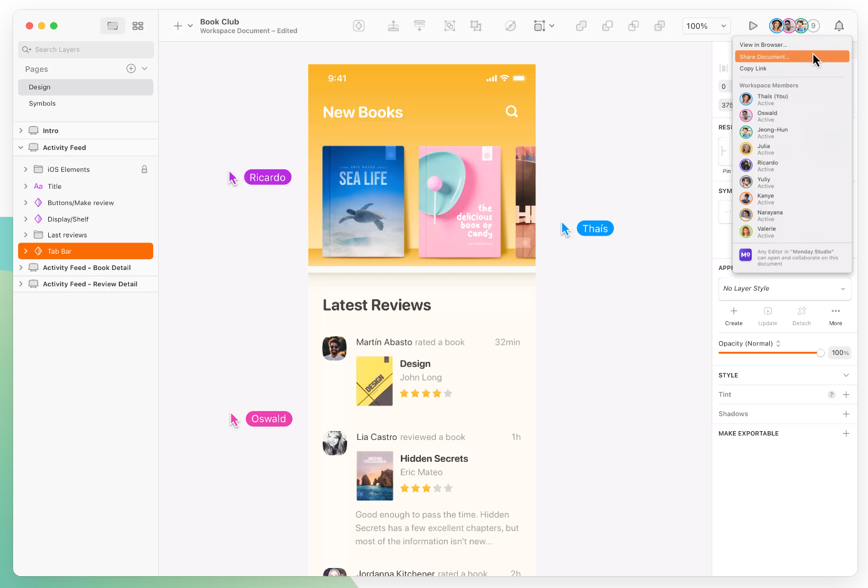Switch to layer list view button
868x588 pixels.
point(113,26)
